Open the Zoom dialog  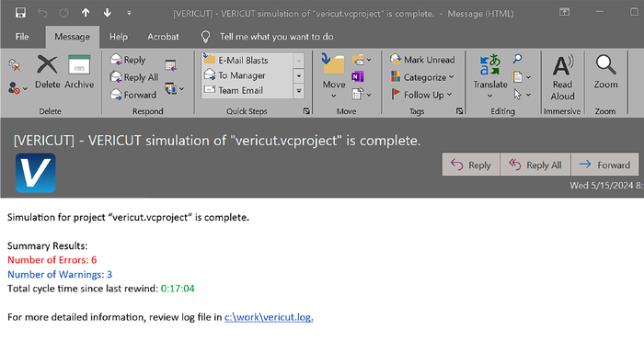coord(605,73)
